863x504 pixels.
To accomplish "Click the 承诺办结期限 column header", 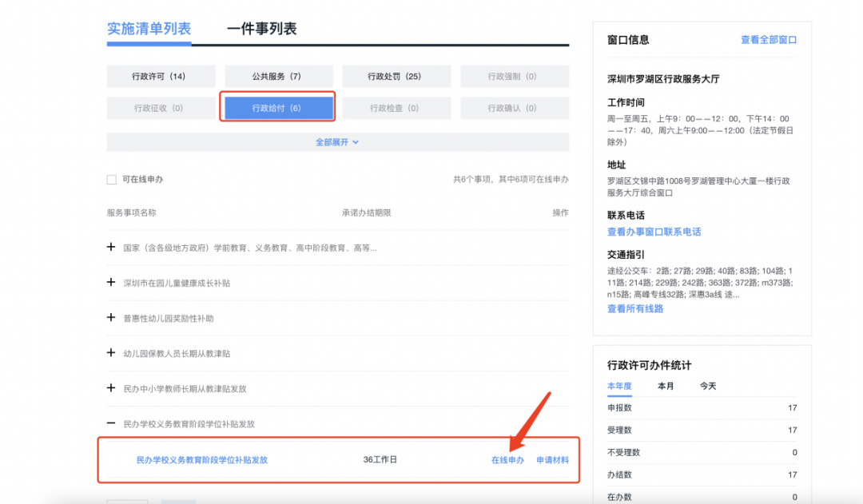I will [x=366, y=213].
